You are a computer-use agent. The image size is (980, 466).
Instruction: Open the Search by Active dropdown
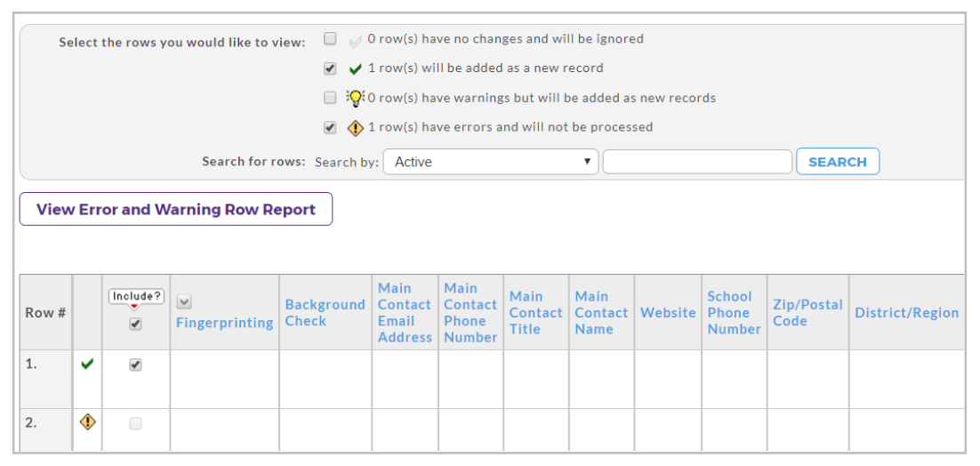(x=491, y=162)
